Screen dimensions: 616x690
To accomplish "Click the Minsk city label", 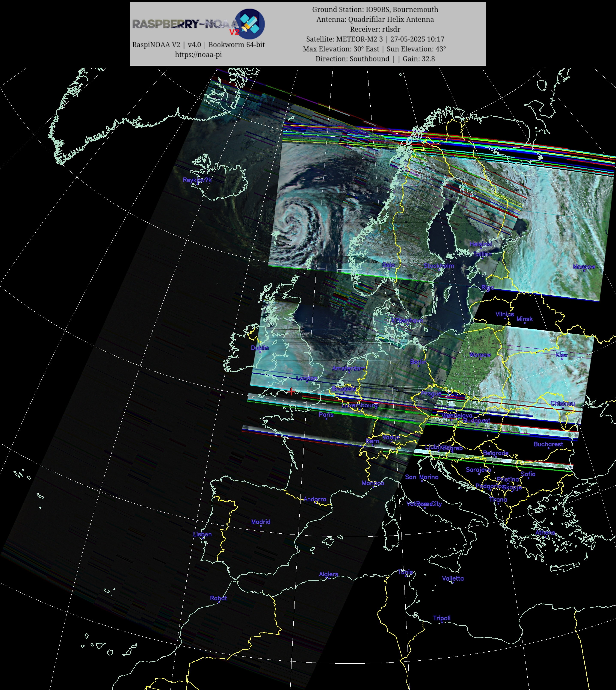I will 524,319.
